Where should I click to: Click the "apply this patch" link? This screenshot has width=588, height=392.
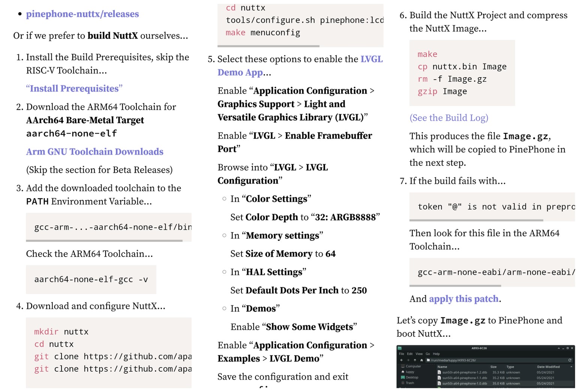463,299
